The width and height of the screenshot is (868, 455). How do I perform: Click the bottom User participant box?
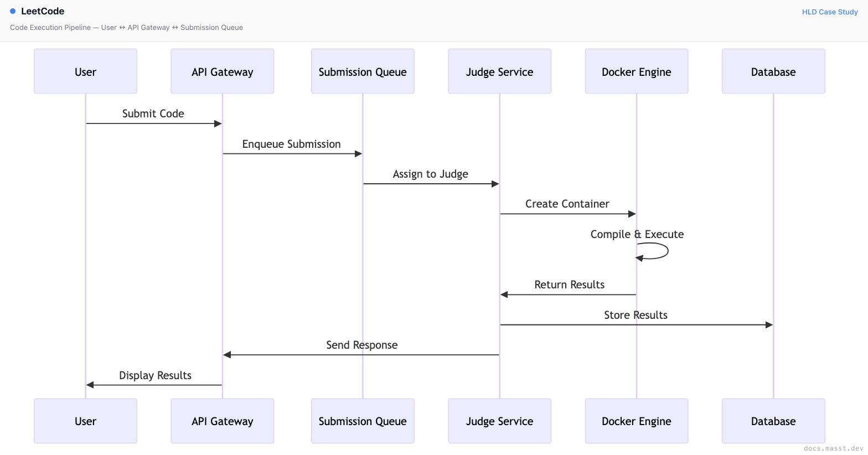point(85,421)
